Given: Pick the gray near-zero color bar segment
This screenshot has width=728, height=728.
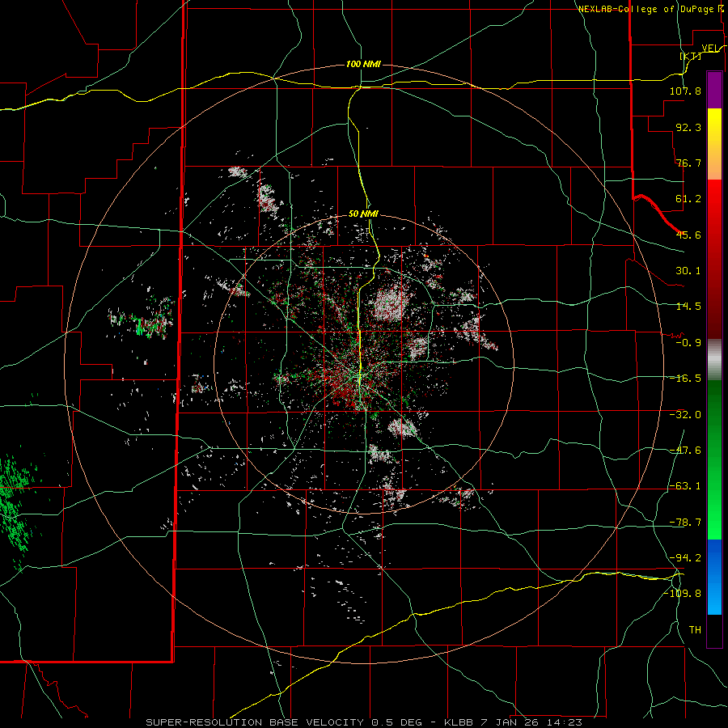Looking at the screenshot, I should 714,360.
